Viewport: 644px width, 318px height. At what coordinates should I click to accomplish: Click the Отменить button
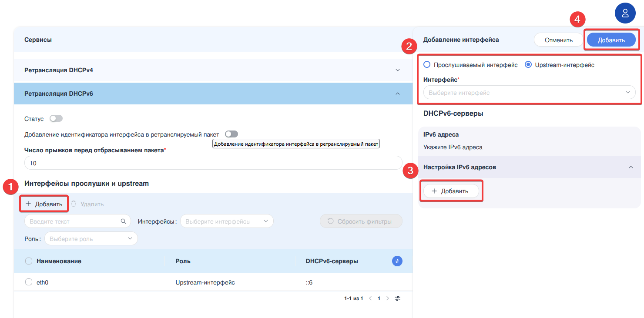[558, 40]
